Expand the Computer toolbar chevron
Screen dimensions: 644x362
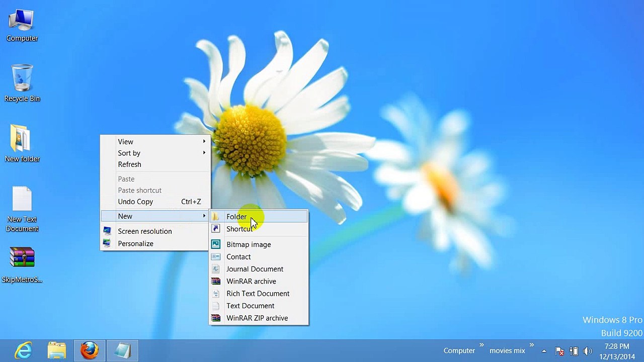click(x=481, y=345)
